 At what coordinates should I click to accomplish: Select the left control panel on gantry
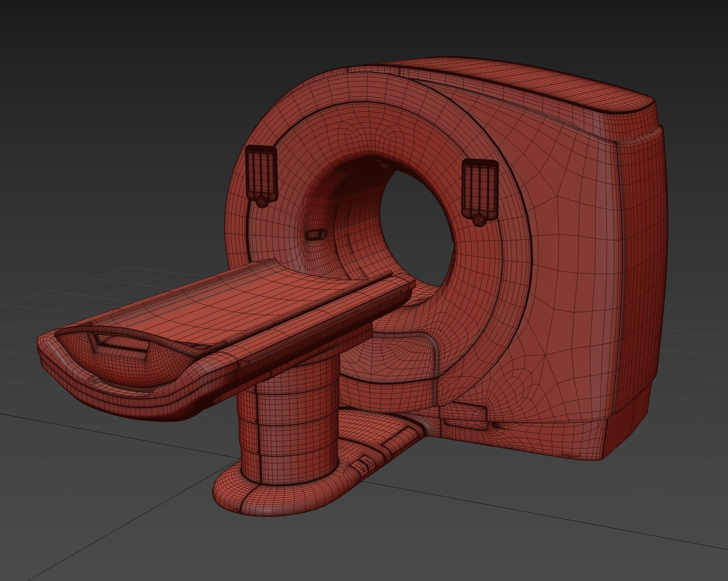click(261, 176)
